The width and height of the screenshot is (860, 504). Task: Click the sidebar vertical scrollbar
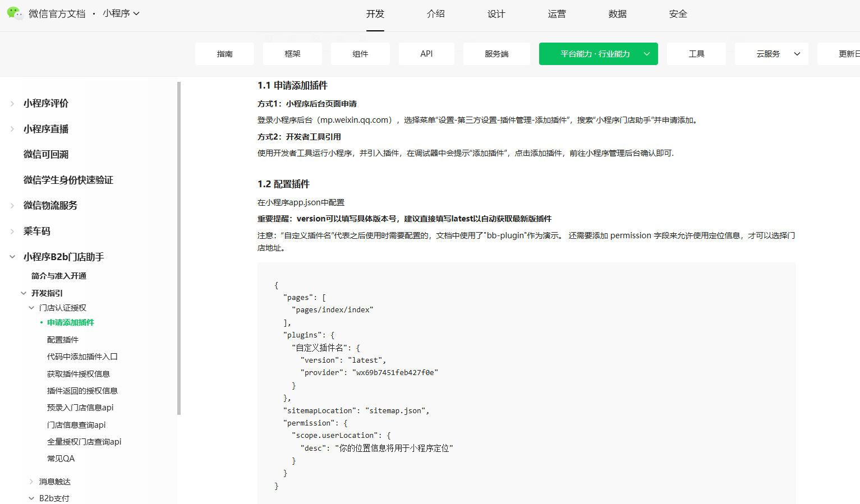point(179,248)
